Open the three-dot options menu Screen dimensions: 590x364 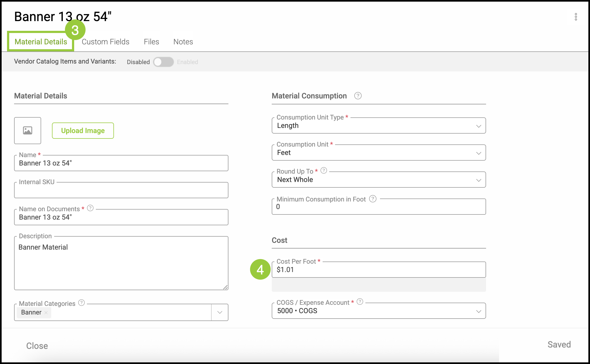(576, 17)
